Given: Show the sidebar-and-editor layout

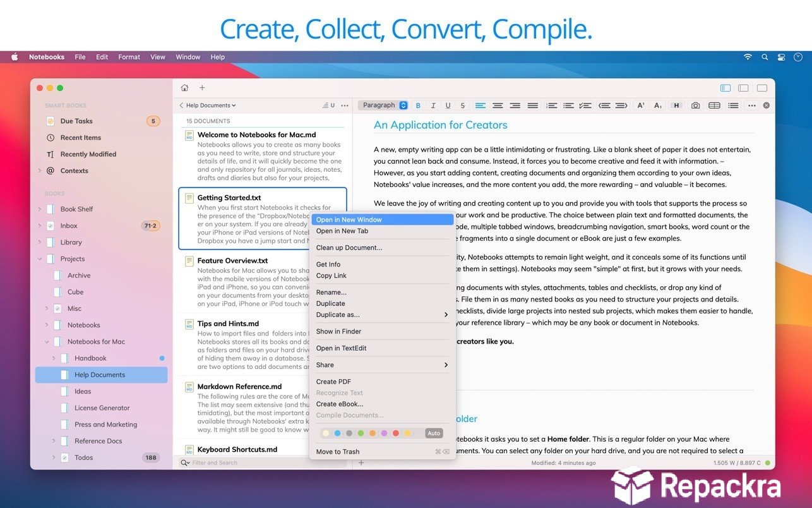Looking at the screenshot, I should click(x=725, y=88).
